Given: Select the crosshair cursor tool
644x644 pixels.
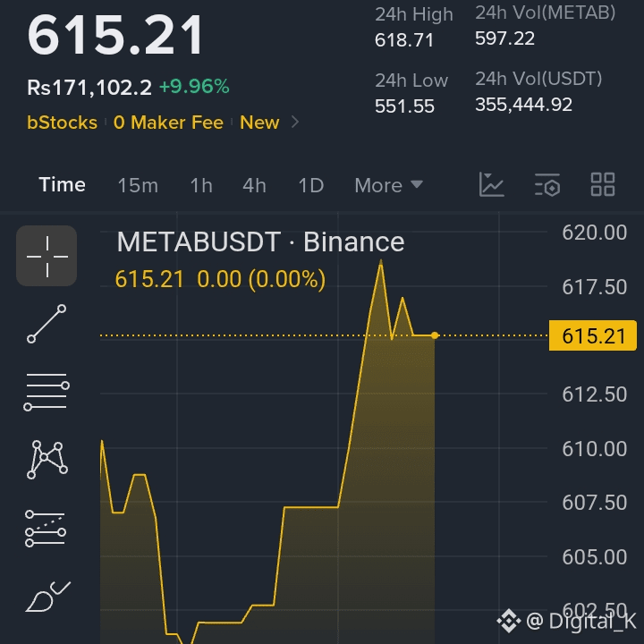Looking at the screenshot, I should tap(47, 256).
